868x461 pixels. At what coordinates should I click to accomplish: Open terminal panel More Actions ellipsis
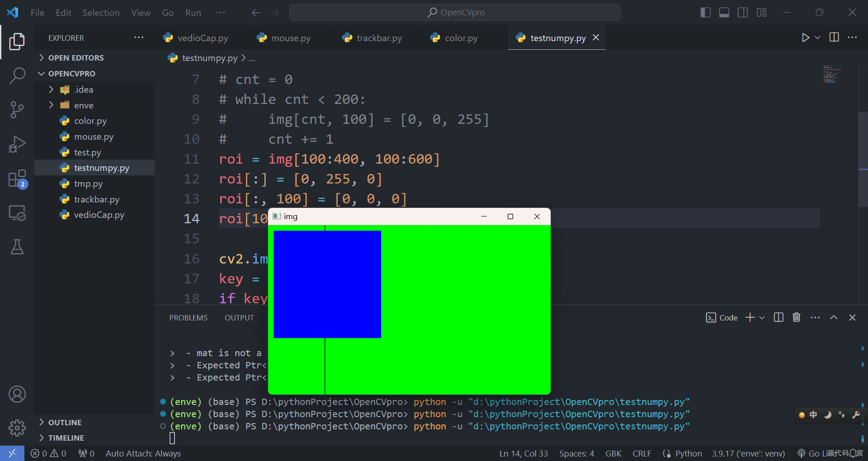(815, 318)
